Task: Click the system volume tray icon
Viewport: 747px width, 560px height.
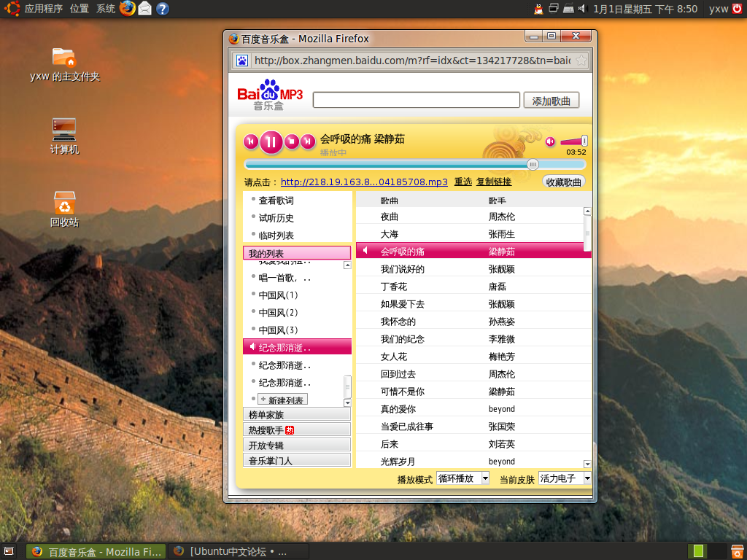Action: point(582,9)
